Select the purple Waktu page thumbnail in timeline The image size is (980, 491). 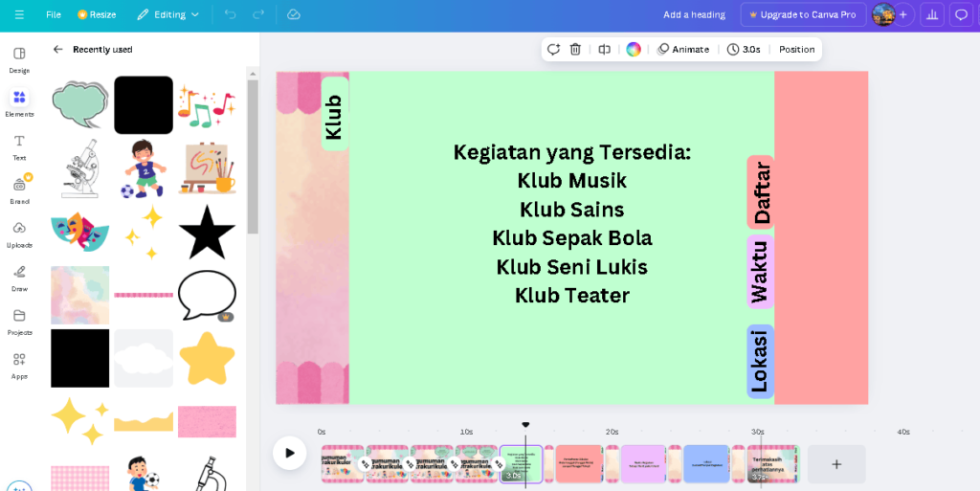pos(643,463)
